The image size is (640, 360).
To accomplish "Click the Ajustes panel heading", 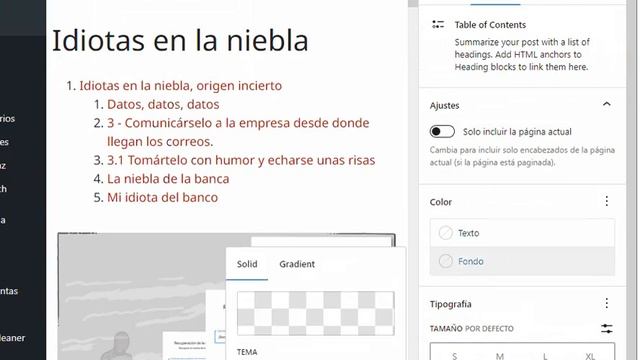I will (x=444, y=106).
